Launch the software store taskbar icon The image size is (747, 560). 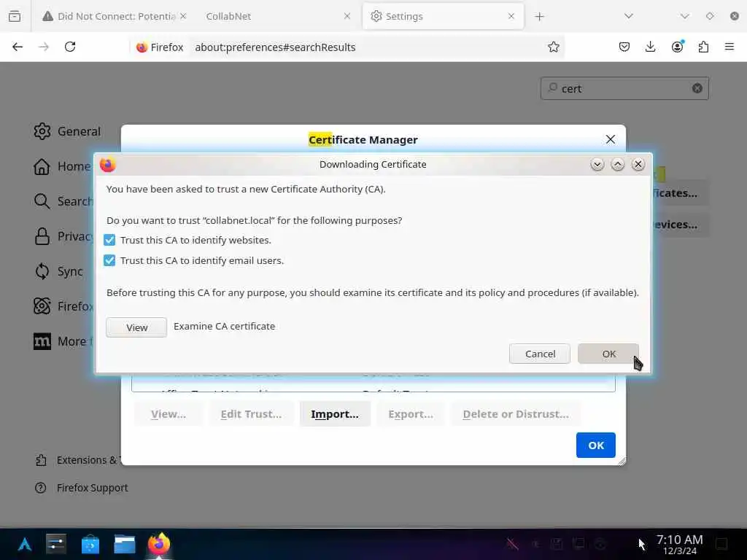pyautogui.click(x=90, y=544)
